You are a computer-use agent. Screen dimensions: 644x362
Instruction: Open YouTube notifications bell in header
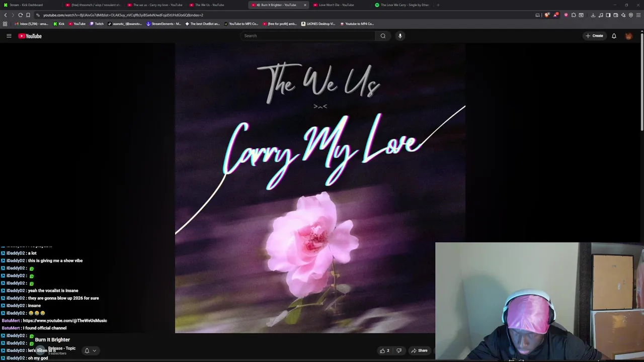click(x=614, y=36)
